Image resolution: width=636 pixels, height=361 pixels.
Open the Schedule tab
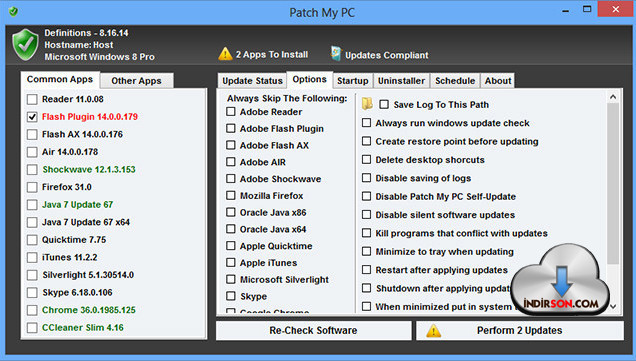(x=455, y=81)
